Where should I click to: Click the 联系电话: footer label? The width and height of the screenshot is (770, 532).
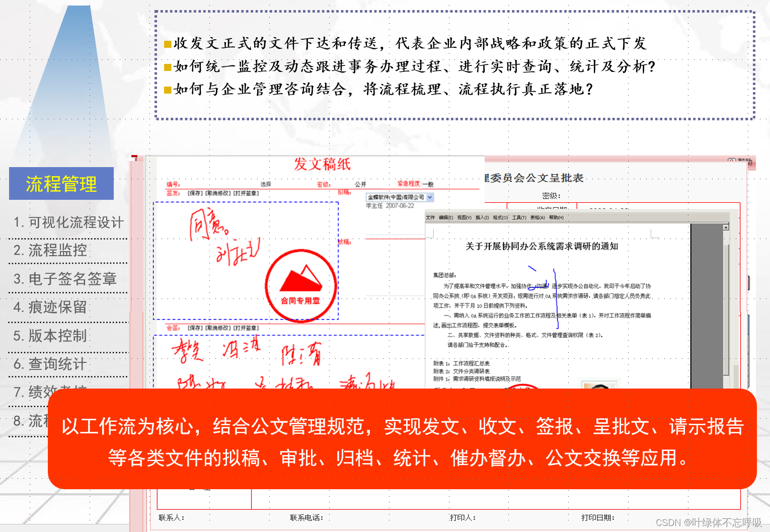coord(306,517)
